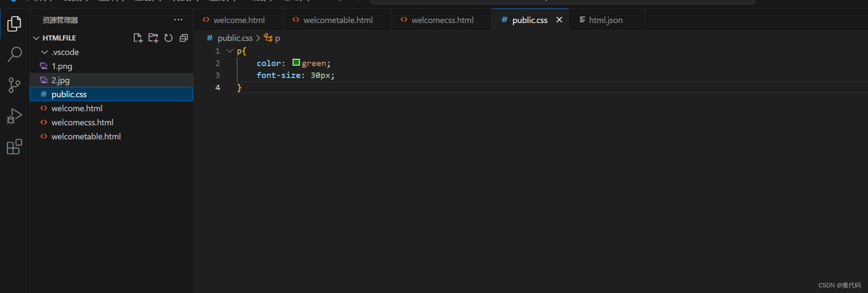Open 1.png in the explorer
This screenshot has height=293, width=868.
point(111,66)
